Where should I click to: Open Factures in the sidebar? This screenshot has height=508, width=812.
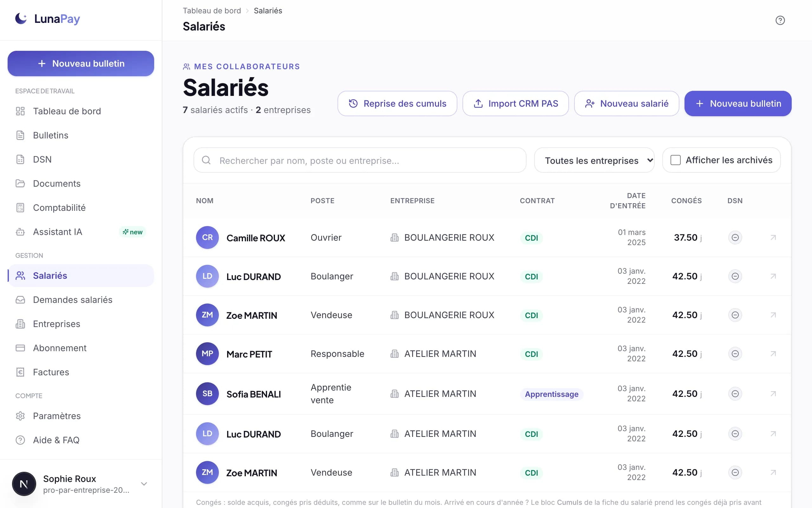point(81,373)
